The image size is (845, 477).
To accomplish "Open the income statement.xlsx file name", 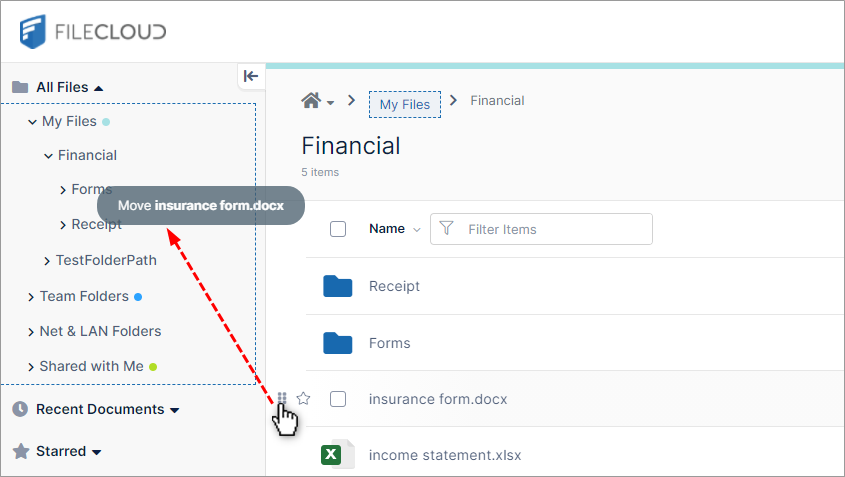I will tap(445, 455).
